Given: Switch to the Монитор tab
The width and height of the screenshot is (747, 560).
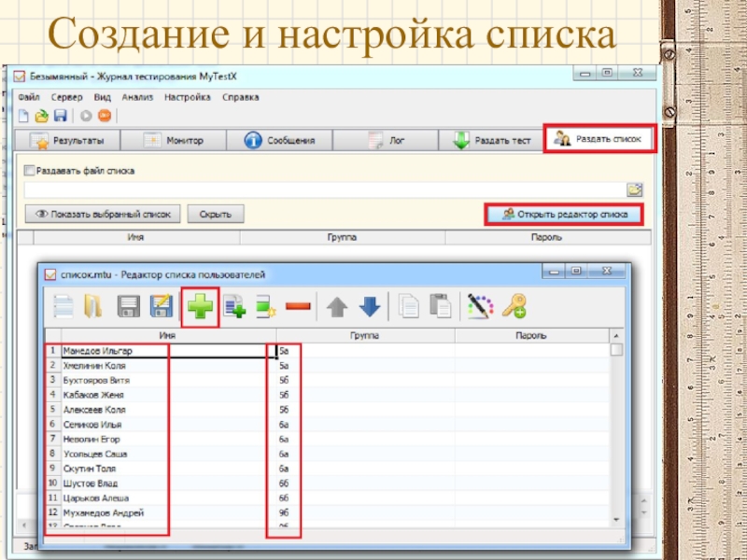Looking at the screenshot, I should tap(176, 140).
